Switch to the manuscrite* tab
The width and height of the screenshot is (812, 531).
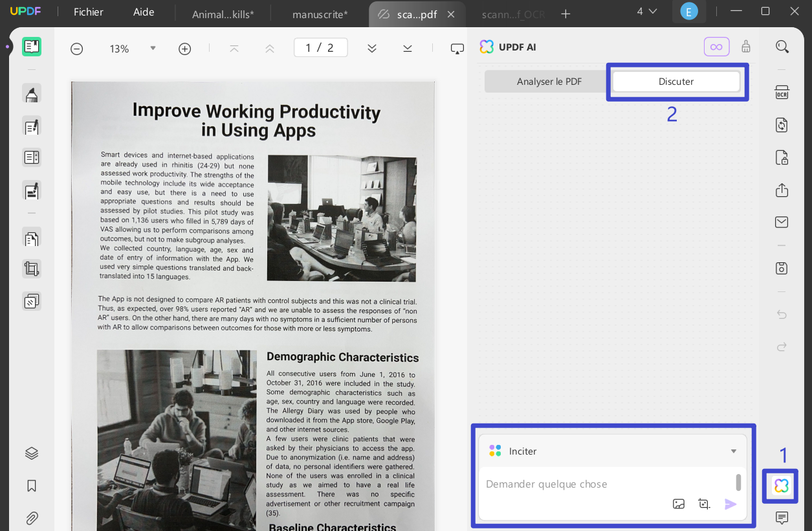(x=320, y=14)
